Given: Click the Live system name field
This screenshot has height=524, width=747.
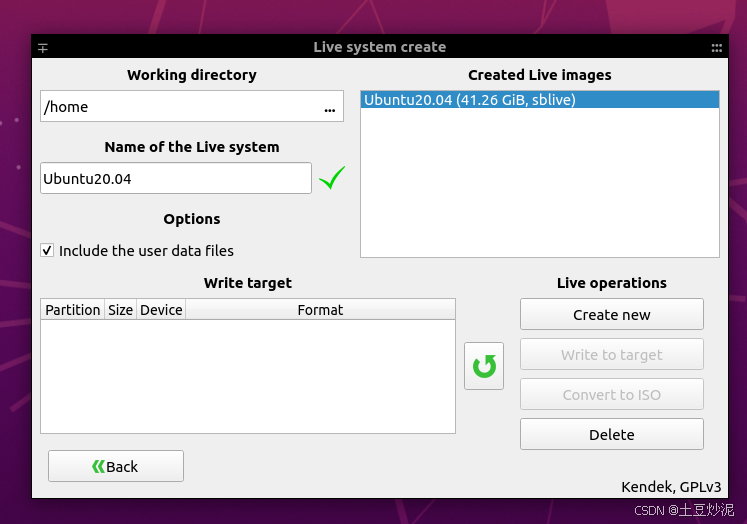Looking at the screenshot, I should [176, 178].
